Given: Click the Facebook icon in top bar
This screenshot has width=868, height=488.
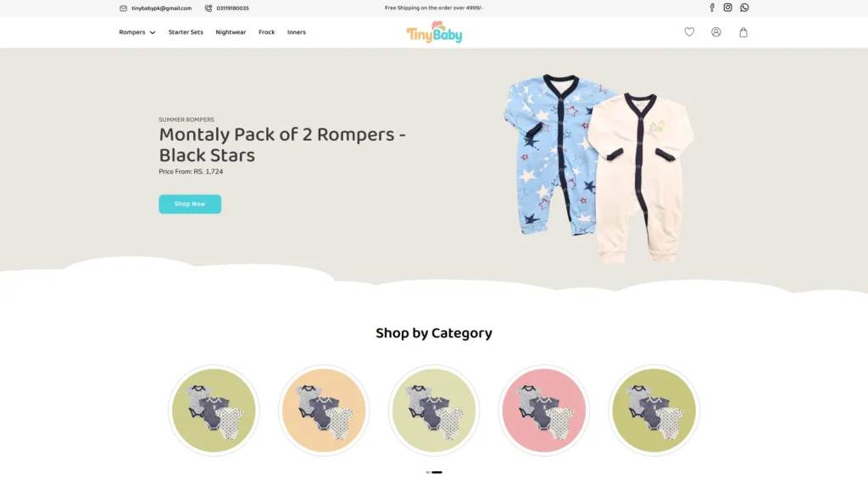Looking at the screenshot, I should click(x=712, y=8).
